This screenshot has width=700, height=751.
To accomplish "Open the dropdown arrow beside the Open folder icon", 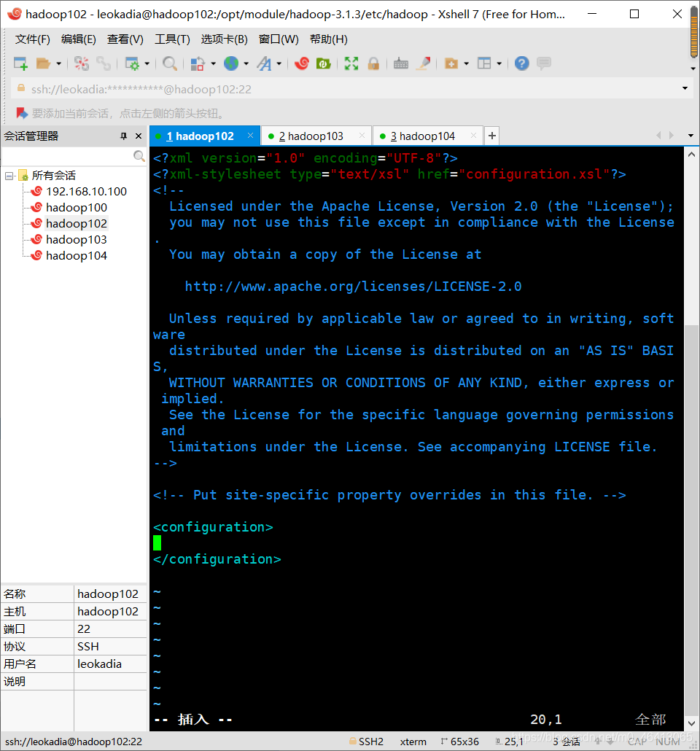I will click(x=58, y=63).
